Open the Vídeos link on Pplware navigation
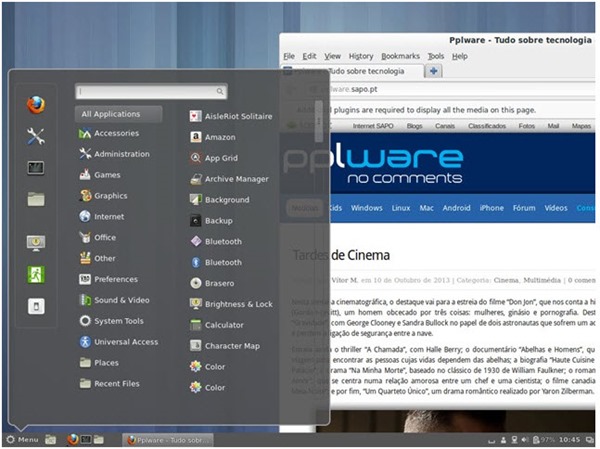 (556, 208)
